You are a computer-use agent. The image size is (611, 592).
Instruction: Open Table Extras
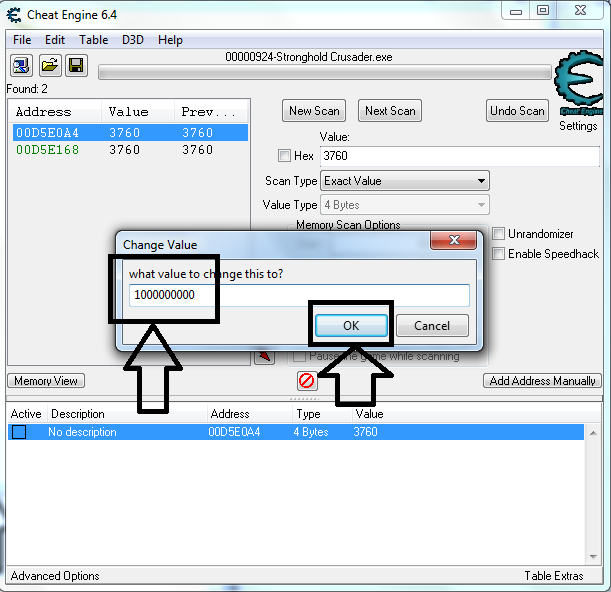(x=554, y=576)
